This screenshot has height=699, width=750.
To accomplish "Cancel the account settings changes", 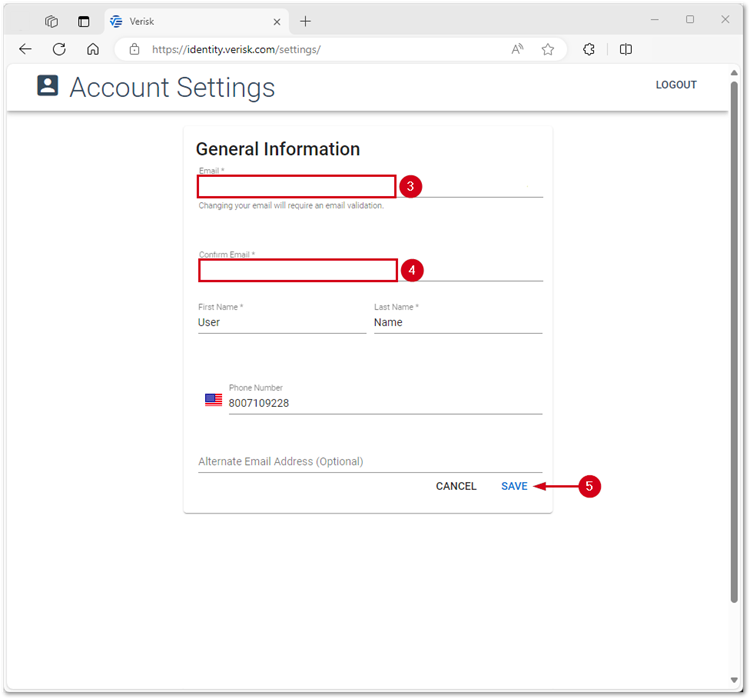I will [x=456, y=486].
